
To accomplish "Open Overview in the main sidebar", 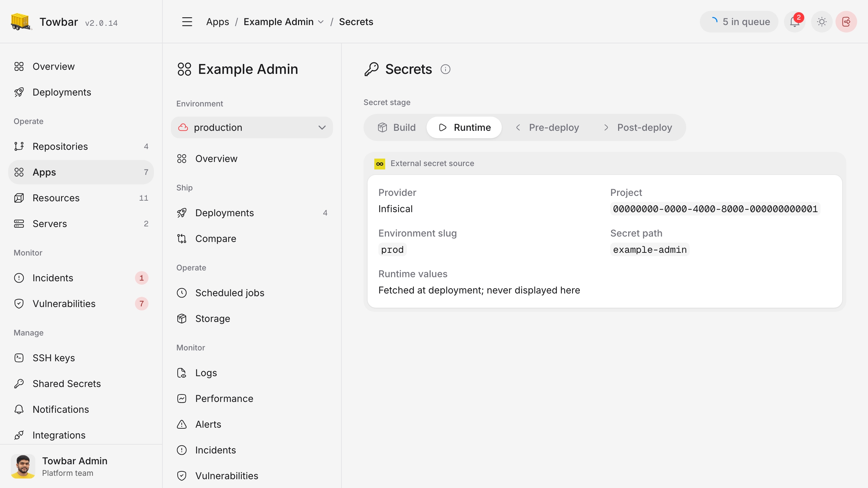I will tap(81, 66).
